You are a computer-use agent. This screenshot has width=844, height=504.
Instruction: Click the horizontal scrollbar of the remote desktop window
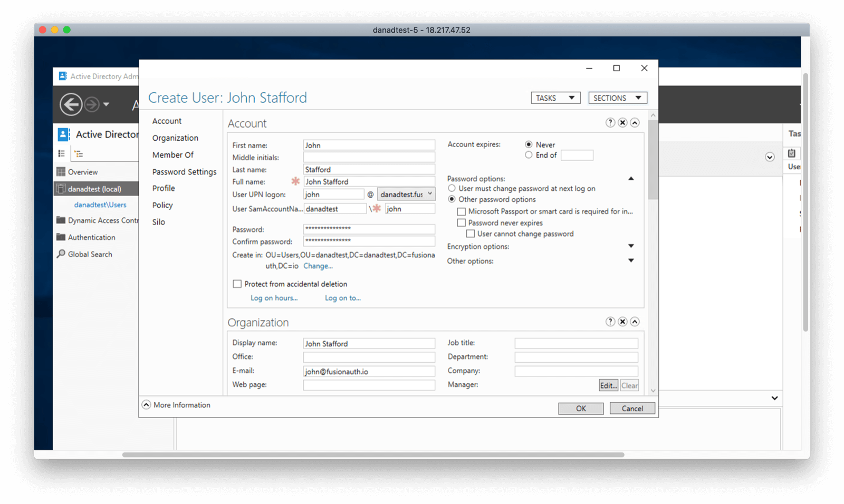pos(373,454)
